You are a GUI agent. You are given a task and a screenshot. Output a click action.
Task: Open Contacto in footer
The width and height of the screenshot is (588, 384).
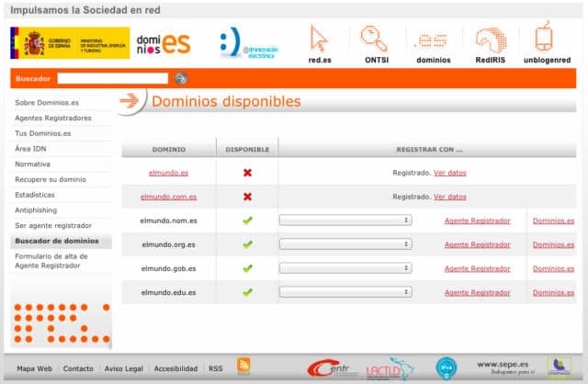click(x=78, y=368)
